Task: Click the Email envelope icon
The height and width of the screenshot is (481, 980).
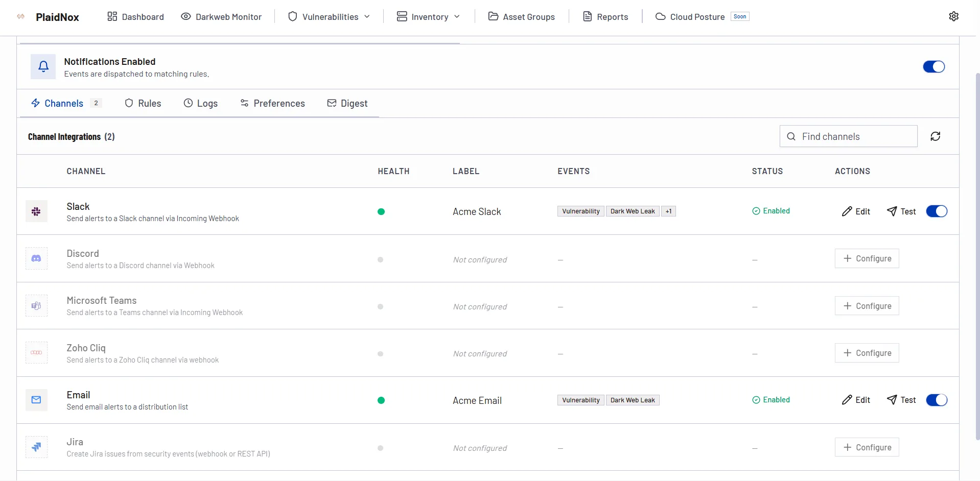Action: coord(36,400)
